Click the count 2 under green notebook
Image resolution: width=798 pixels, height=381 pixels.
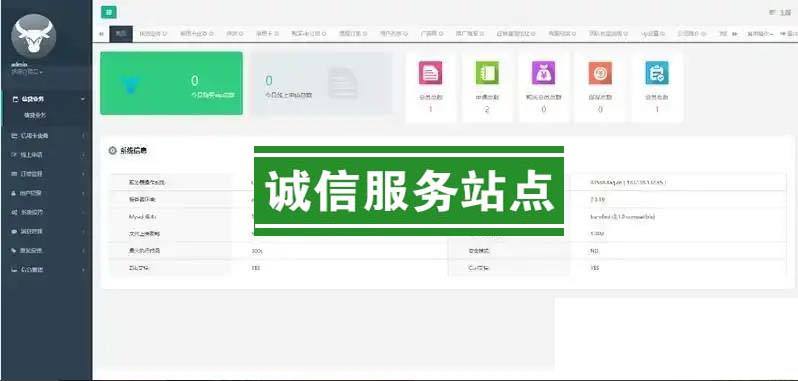coord(487,109)
